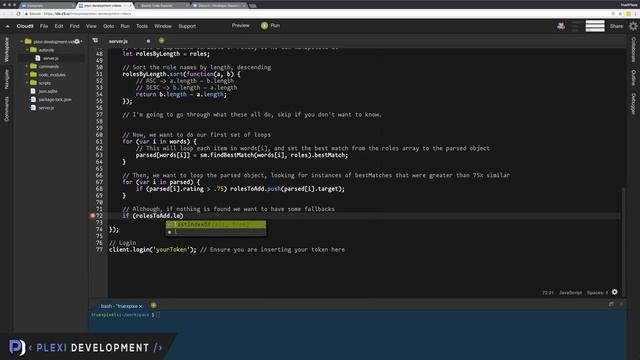Open the Window menu
640x360 pixels.
[163, 26]
